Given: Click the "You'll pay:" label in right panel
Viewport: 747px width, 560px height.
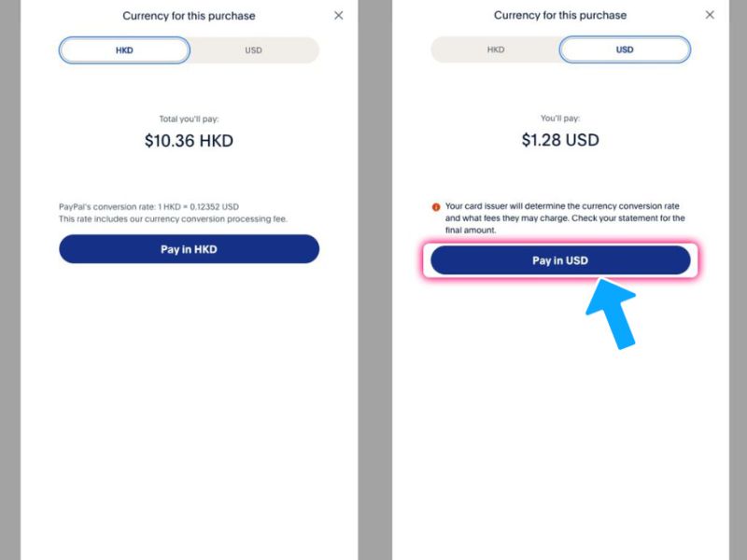Looking at the screenshot, I should pos(560,119).
